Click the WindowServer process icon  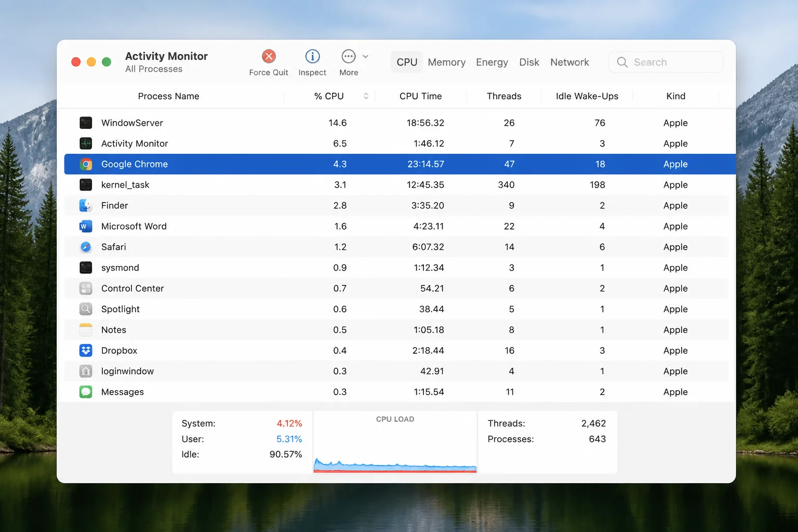point(86,123)
